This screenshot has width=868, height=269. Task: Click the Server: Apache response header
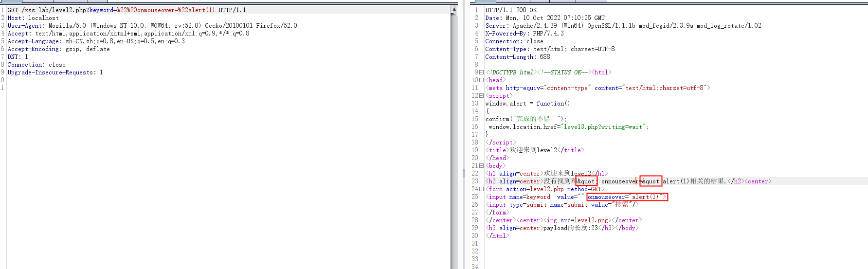(623, 26)
